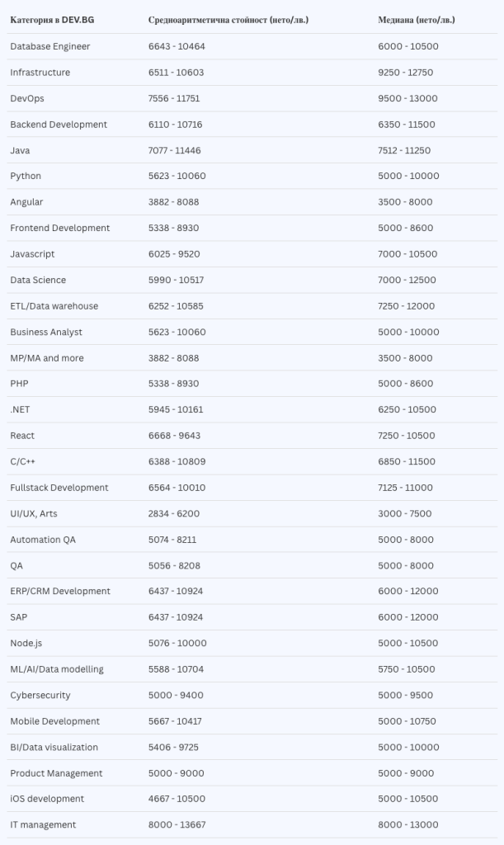The image size is (504, 845).
Task: Click the "Категория в DEV.BG" column header
Action: 52,19
